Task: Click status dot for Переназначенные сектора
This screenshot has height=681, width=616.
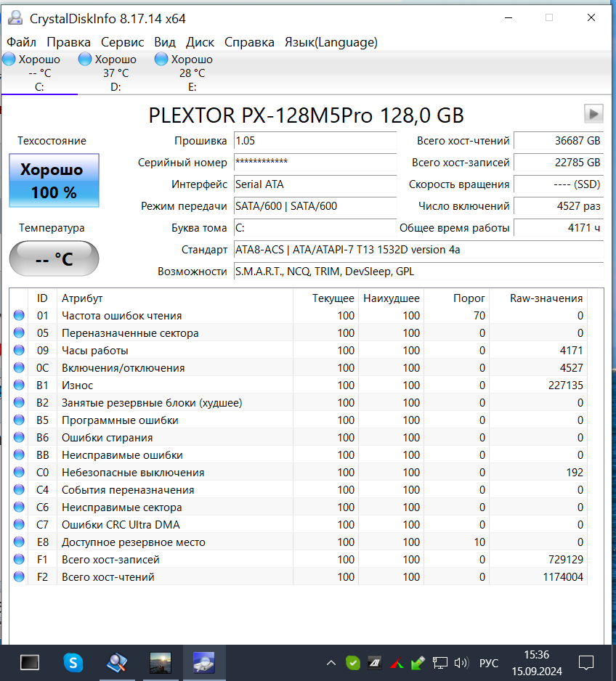Action: tap(19, 333)
